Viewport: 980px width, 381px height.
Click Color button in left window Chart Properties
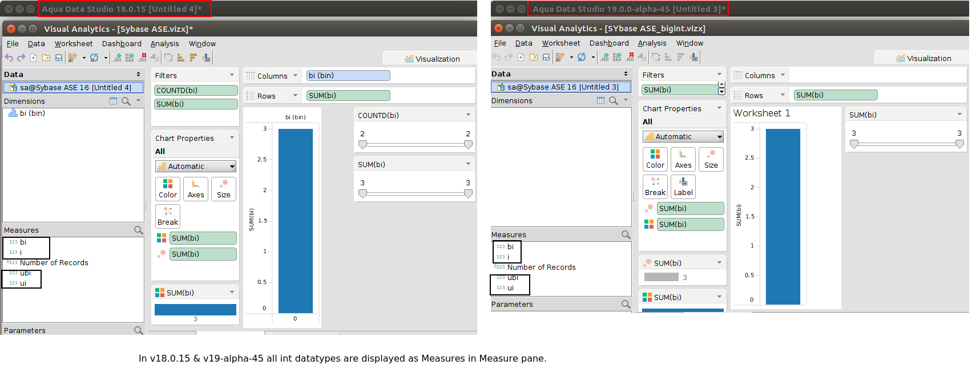coord(168,189)
